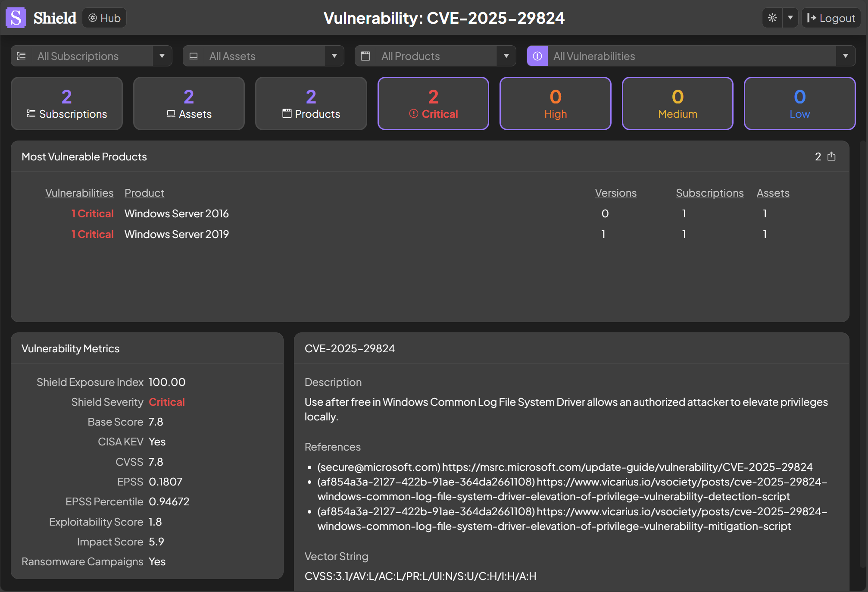Click the Shield Exposure Index value 100.00

point(167,382)
